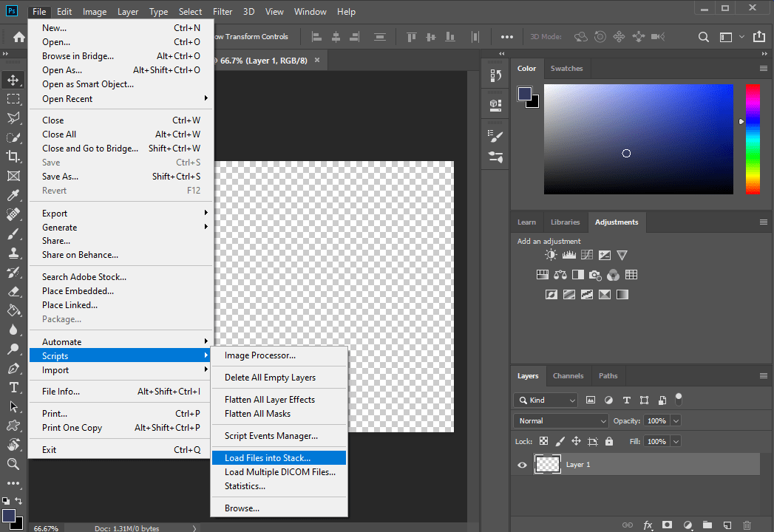Toggle lock transparent pixels
The width and height of the screenshot is (774, 532).
543,441
